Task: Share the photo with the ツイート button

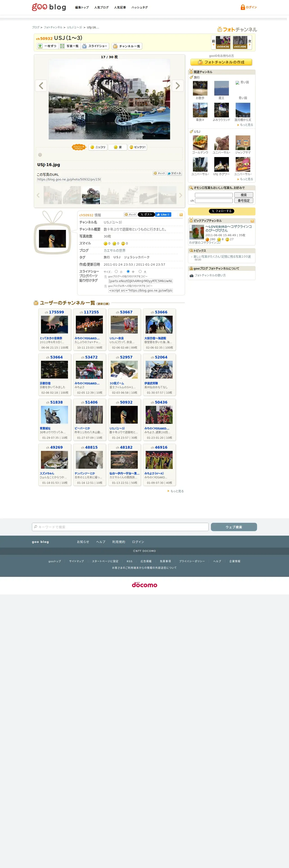Action: 174,173
